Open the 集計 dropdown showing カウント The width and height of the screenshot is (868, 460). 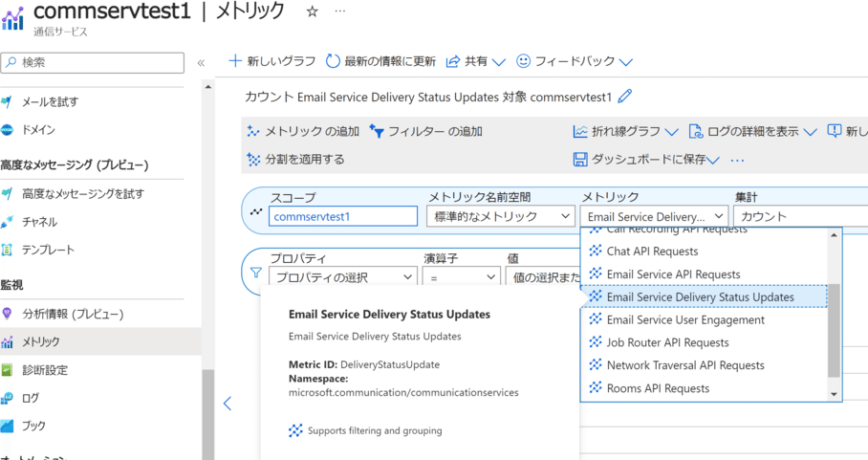[800, 216]
